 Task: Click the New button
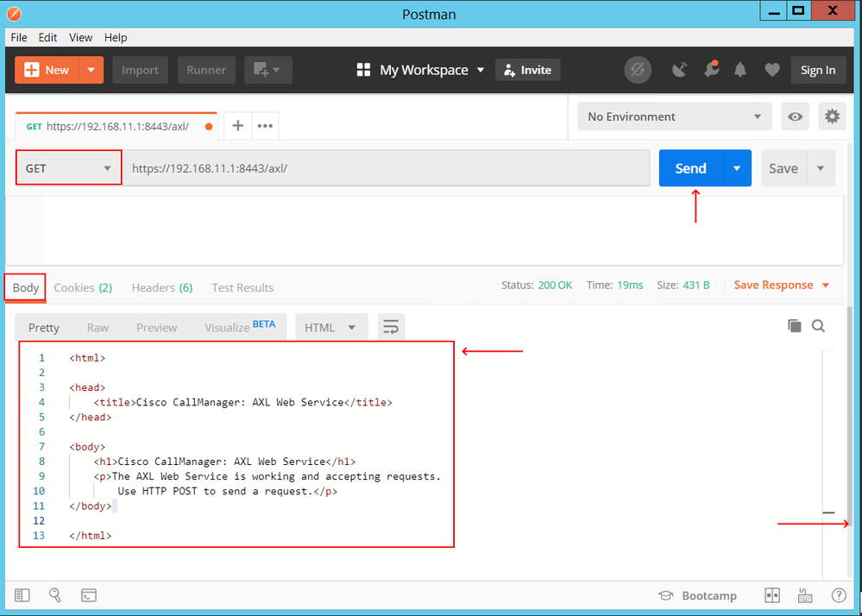pos(47,70)
